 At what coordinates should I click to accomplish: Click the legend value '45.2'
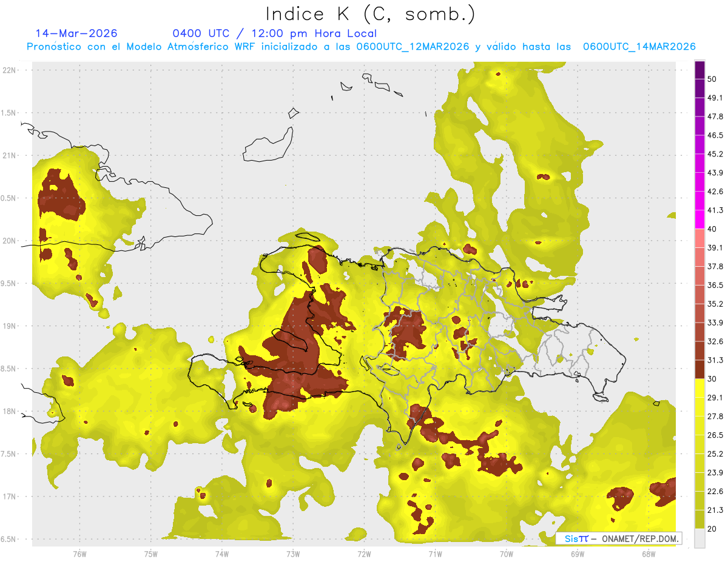click(715, 154)
